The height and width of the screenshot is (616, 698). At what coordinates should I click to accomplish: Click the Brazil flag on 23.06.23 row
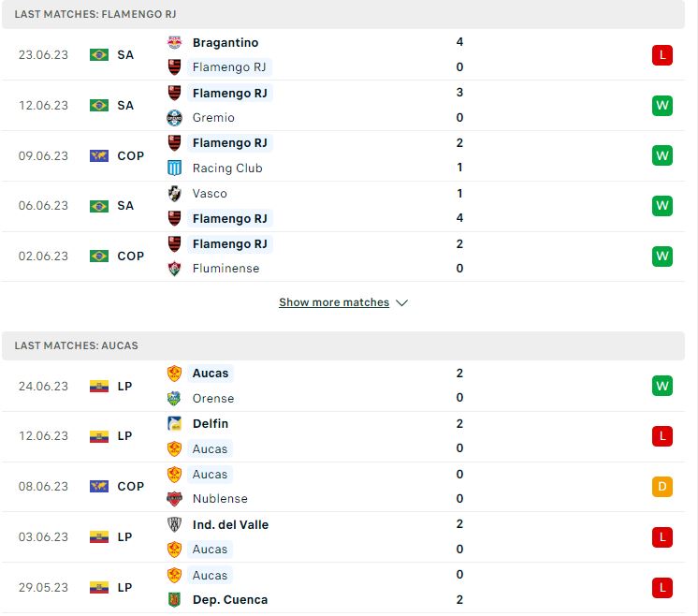[99, 55]
